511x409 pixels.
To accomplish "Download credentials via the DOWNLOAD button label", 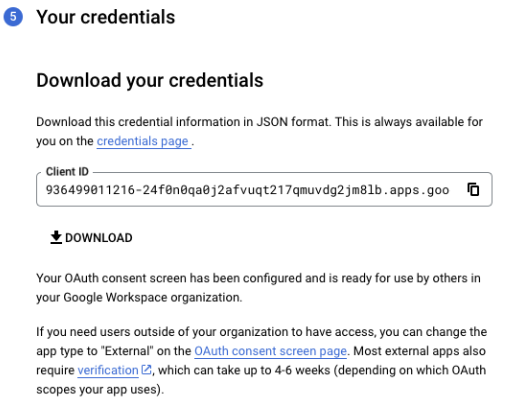I will [x=99, y=238].
